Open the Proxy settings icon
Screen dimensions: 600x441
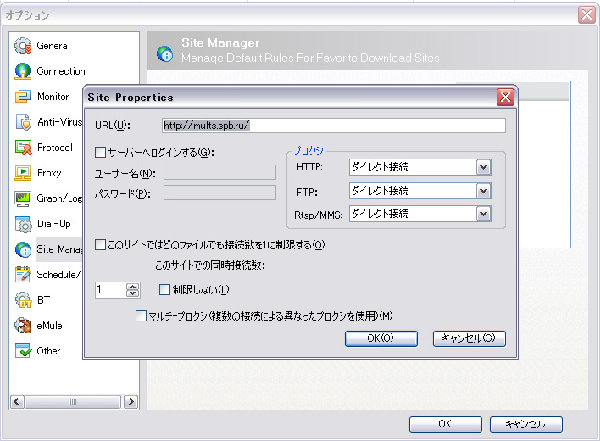pos(22,172)
